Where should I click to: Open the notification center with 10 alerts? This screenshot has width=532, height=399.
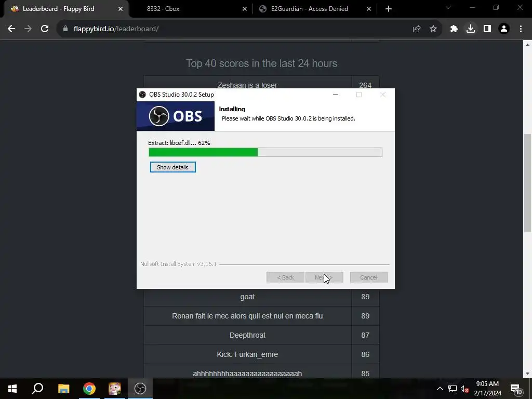pos(517,389)
